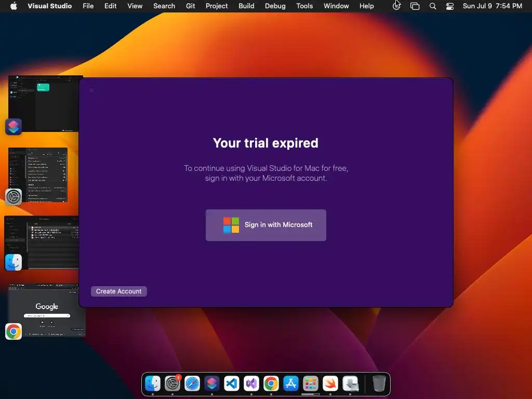
Task: Open the Visual Studio application menu
Action: [49, 6]
